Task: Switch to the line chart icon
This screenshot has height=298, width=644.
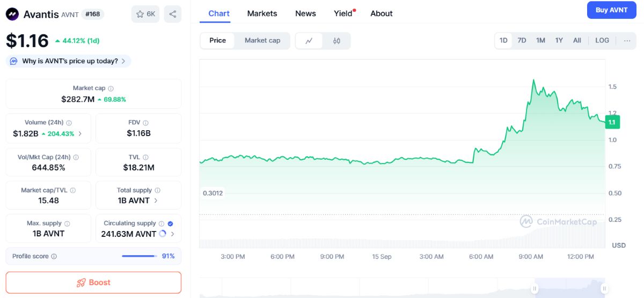Action: pos(309,41)
